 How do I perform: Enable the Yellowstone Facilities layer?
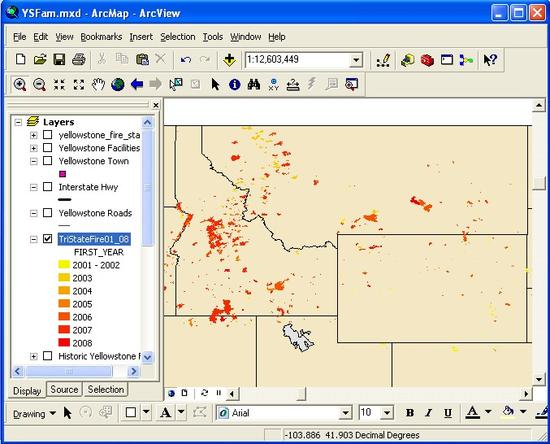point(47,148)
